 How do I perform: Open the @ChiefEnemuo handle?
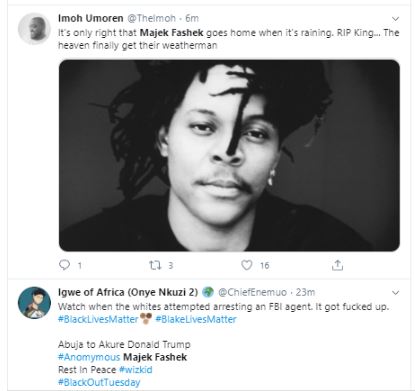252,292
